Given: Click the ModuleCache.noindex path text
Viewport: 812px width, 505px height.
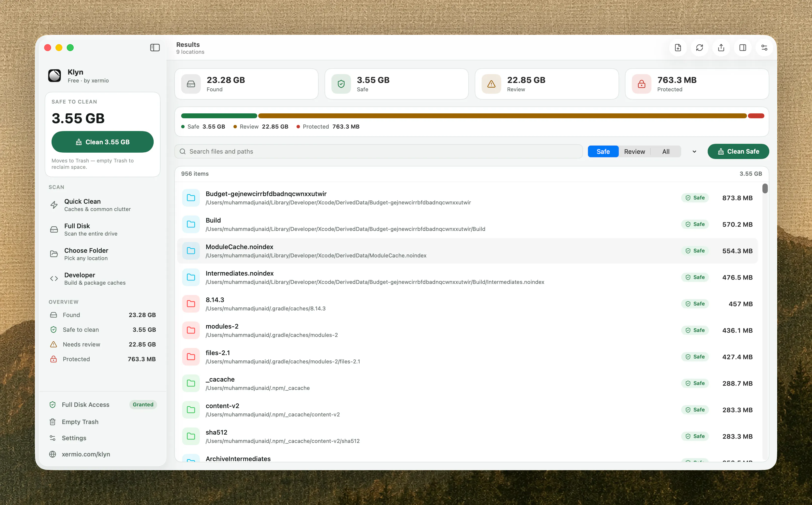Looking at the screenshot, I should (x=316, y=255).
